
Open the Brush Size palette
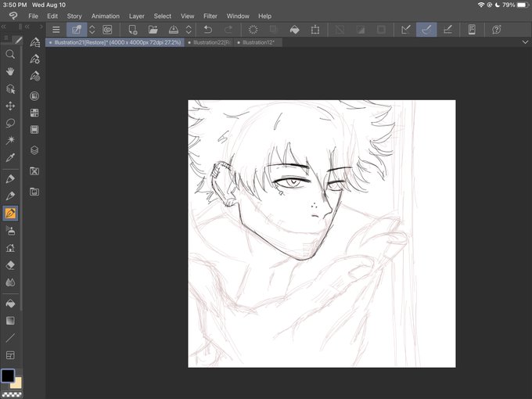click(x=34, y=76)
